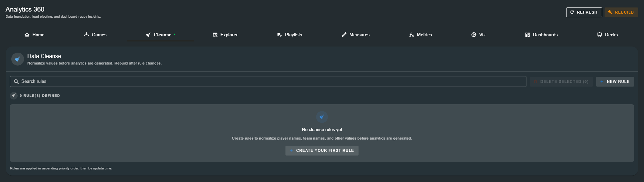Image resolution: width=644 pixels, height=182 pixels.
Task: Click the search magnifier icon
Action: (16, 81)
